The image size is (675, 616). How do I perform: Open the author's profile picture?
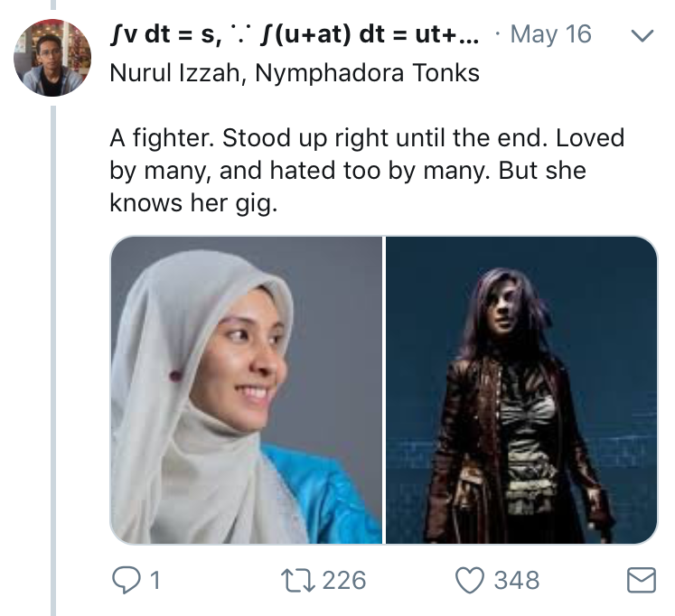tap(52, 56)
